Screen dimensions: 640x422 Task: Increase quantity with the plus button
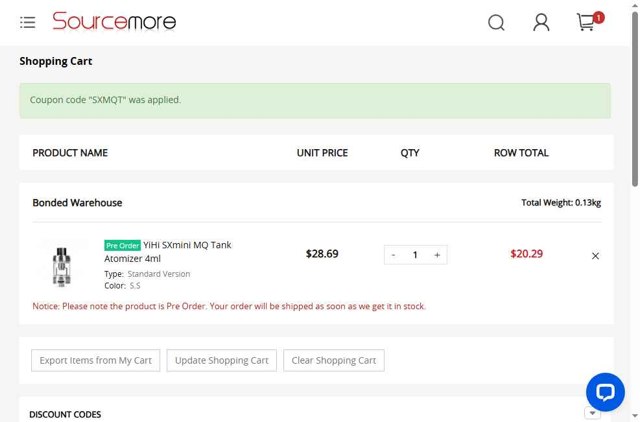tap(437, 255)
